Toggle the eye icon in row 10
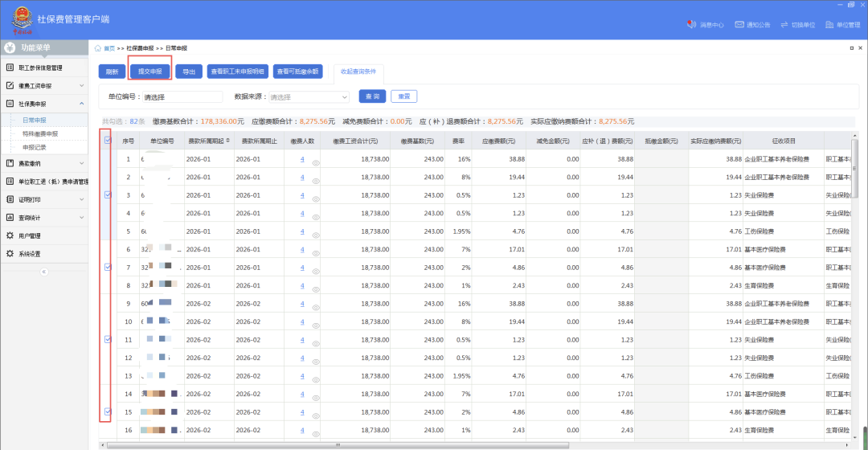This screenshot has width=868, height=450. pyautogui.click(x=316, y=325)
